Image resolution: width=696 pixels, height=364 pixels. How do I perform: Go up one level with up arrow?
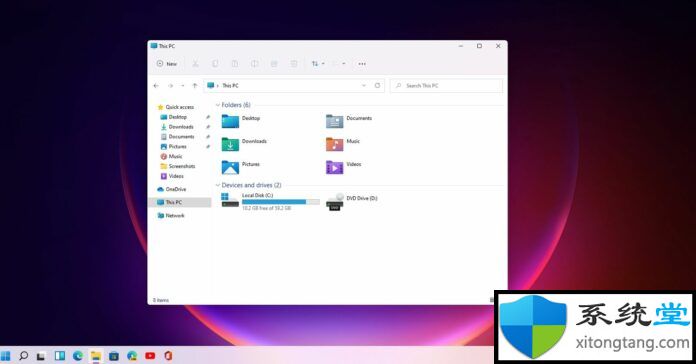click(x=194, y=86)
